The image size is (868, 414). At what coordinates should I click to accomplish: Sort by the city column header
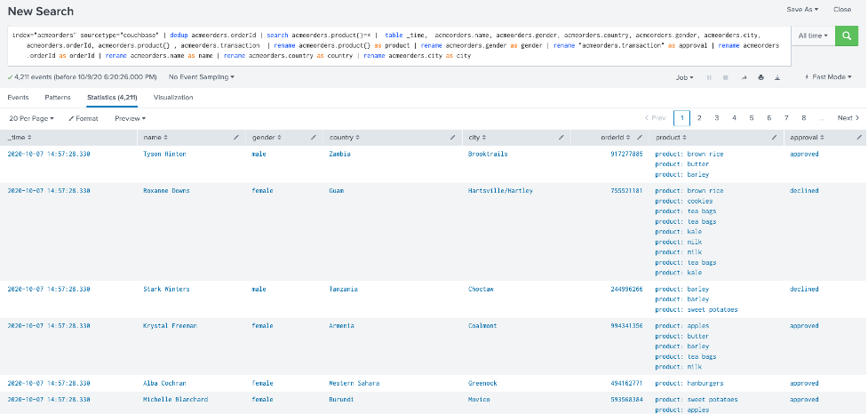(476, 138)
